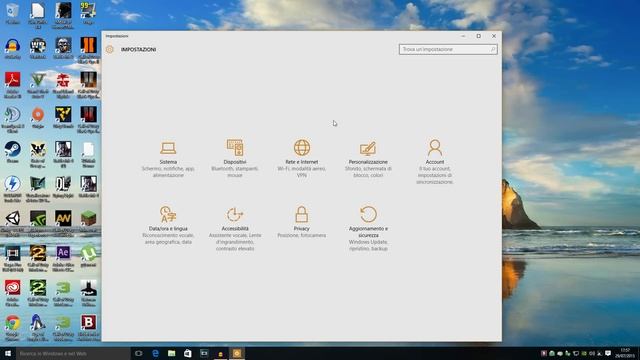This screenshot has height=360, width=640.
Task: Select the Adobe Creative Cloud desktop icon
Action: pos(12,293)
